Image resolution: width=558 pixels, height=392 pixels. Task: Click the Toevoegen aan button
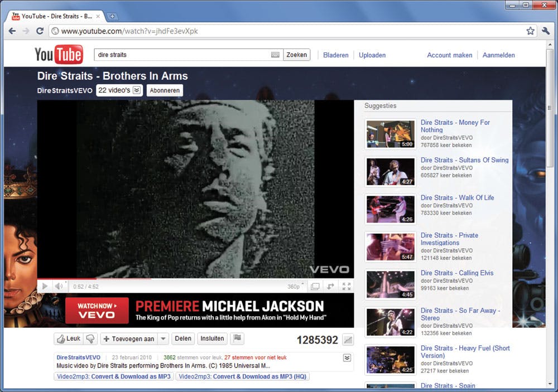click(x=129, y=338)
